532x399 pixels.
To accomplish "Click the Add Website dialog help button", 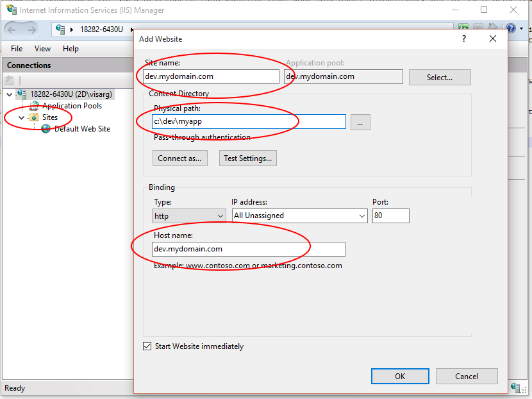I will pyautogui.click(x=464, y=38).
